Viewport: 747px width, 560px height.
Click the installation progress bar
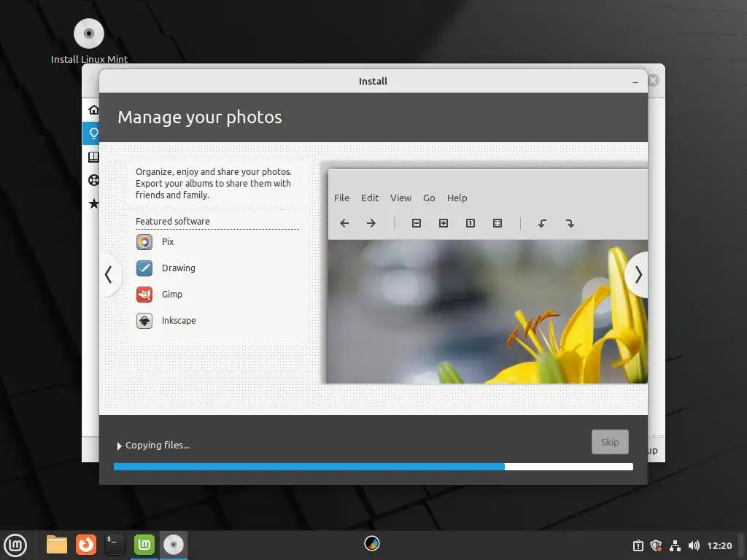tap(373, 467)
